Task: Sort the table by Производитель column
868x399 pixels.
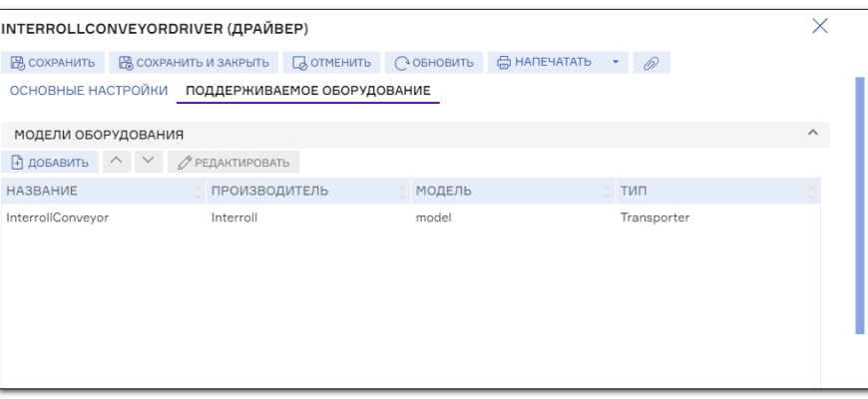Action: [x=304, y=190]
